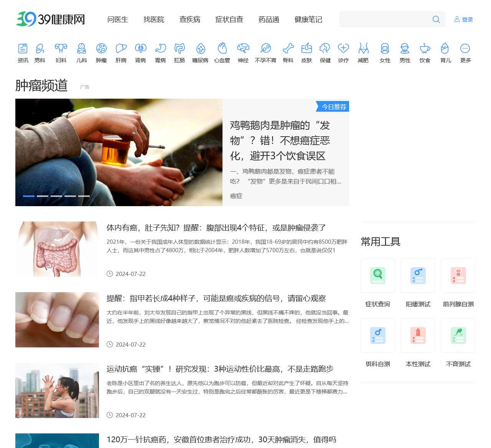Open the 神经 neurology brain icon
This screenshot has height=448, width=491.
click(x=243, y=48)
